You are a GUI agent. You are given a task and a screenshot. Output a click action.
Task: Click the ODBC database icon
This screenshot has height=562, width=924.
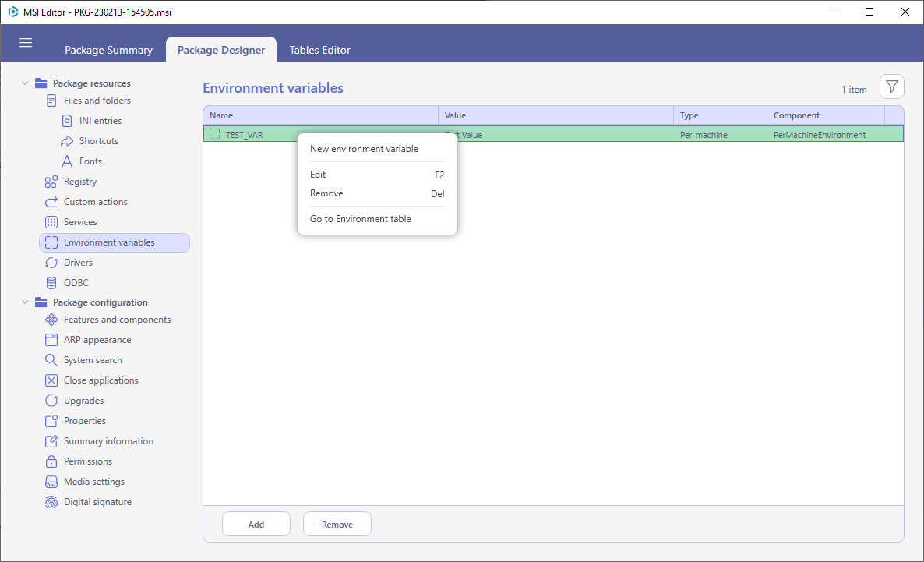coord(51,282)
